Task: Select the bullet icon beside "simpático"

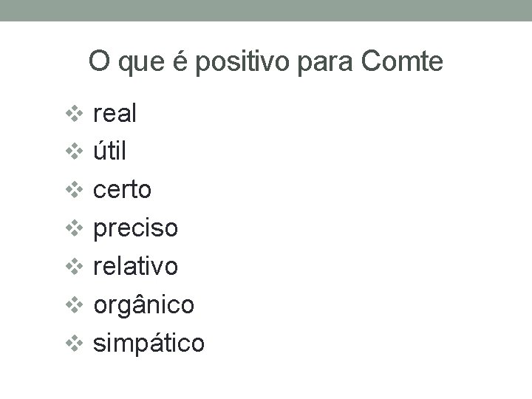Action: point(75,344)
